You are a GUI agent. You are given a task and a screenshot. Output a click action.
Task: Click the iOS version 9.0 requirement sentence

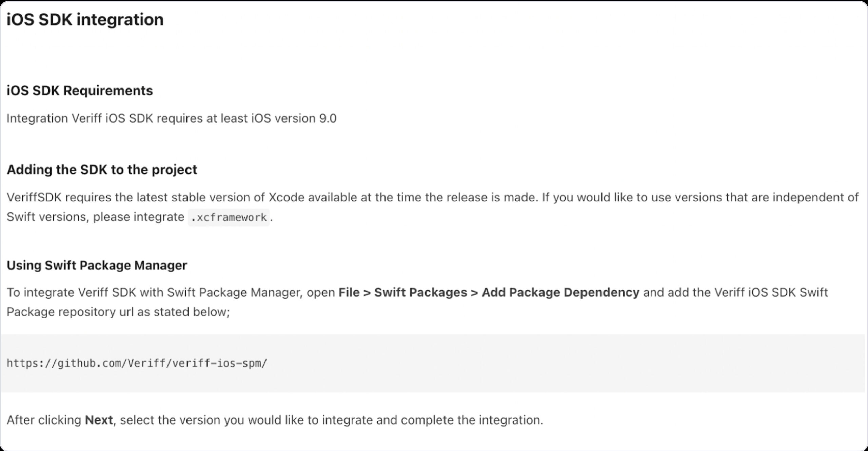(172, 118)
